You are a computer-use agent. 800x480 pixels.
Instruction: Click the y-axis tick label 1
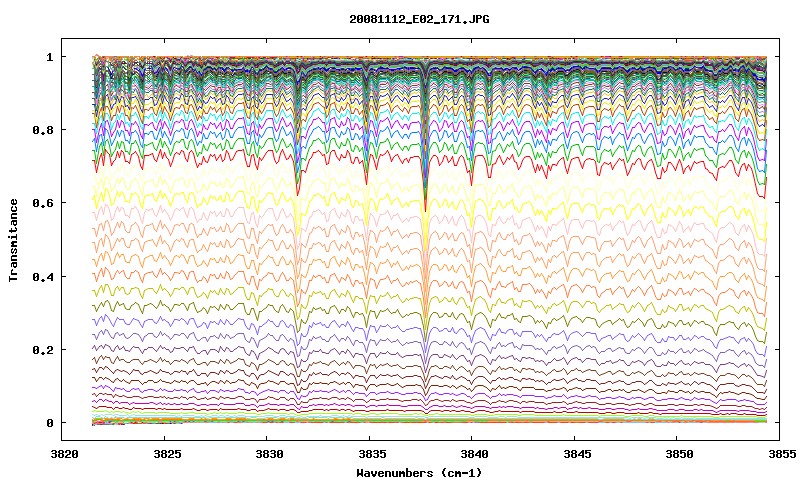click(49, 57)
